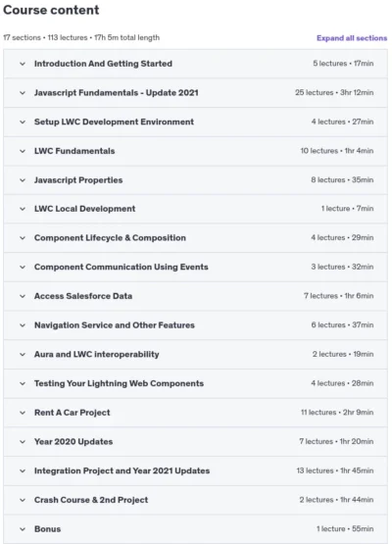Expand the Crash Course & 2nd Project chevron
Image resolution: width=392 pixels, height=544 pixels.
coord(23,500)
